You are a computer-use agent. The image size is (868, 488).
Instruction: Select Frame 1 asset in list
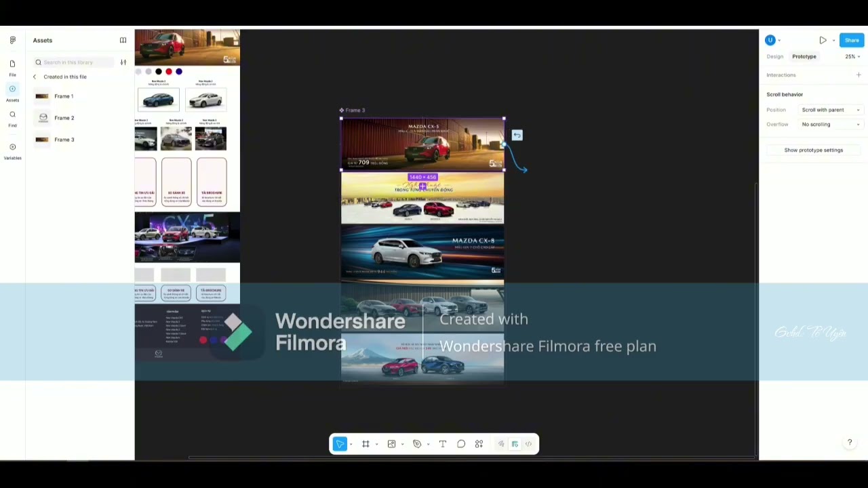point(80,96)
